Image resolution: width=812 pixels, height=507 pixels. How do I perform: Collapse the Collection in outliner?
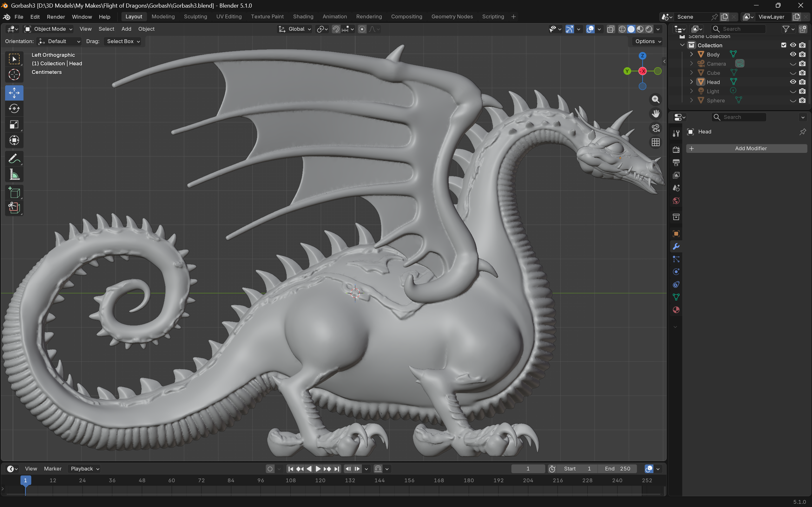tap(682, 45)
